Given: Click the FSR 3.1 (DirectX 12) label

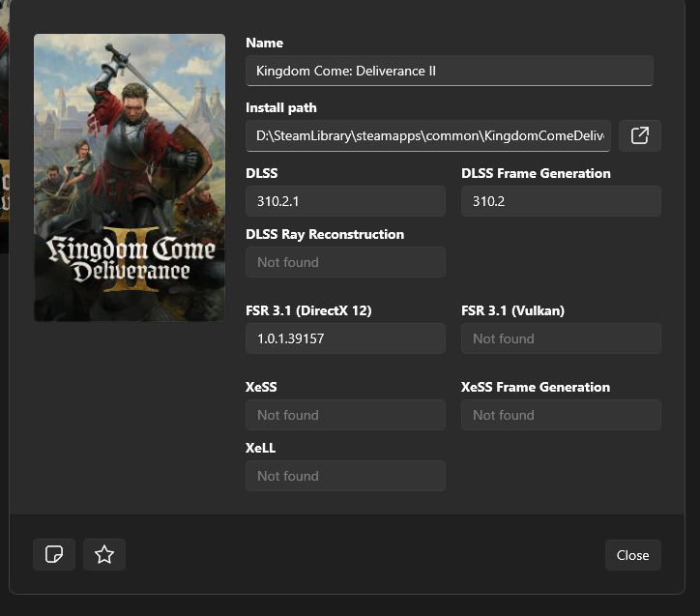Looking at the screenshot, I should (308, 310).
